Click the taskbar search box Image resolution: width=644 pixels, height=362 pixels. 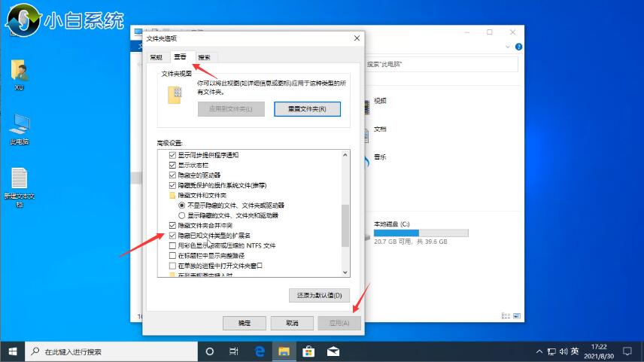tap(111, 351)
